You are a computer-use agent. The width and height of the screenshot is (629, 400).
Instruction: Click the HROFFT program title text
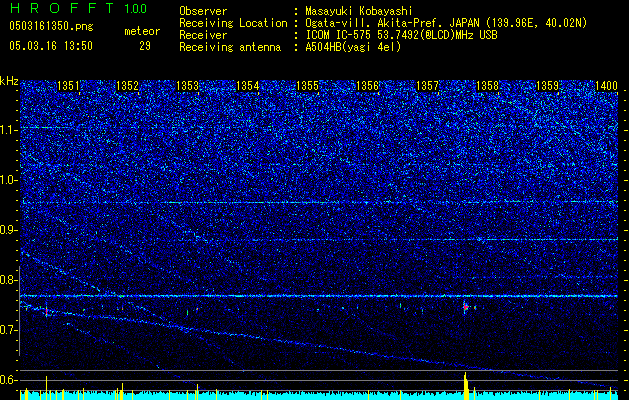[63, 8]
